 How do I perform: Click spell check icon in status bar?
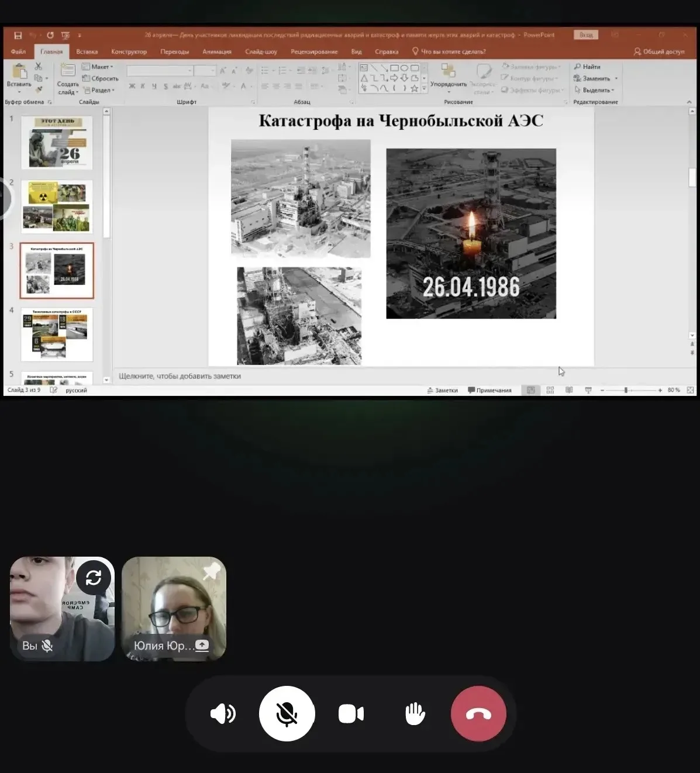tap(54, 390)
